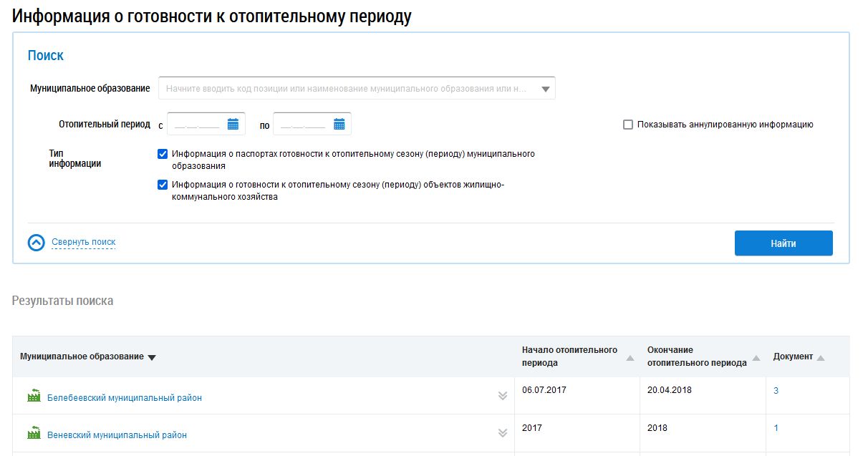Click the collapse search circle arrow icon
Screen dimensions: 868x456
(x=37, y=243)
